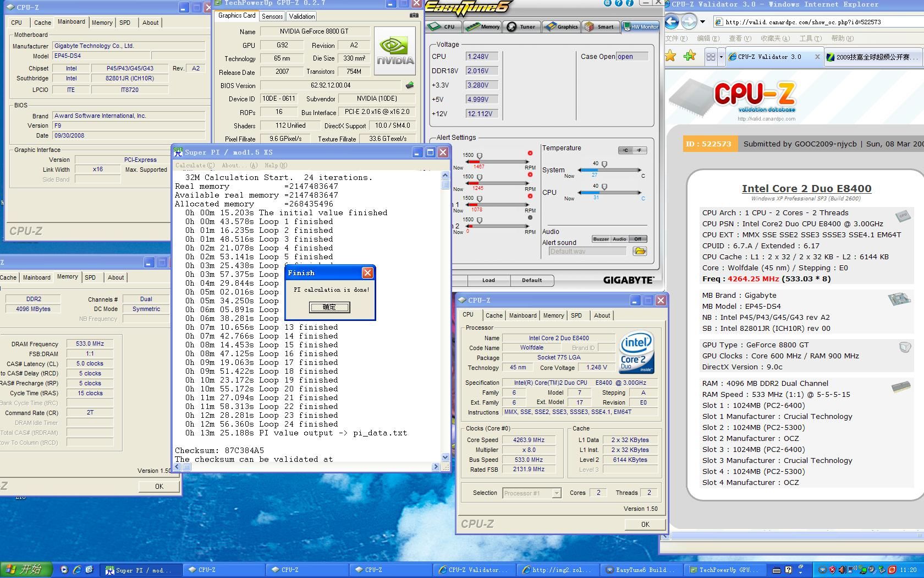
Task: Click GPU-Z screenshot camera icon
Action: point(414,15)
